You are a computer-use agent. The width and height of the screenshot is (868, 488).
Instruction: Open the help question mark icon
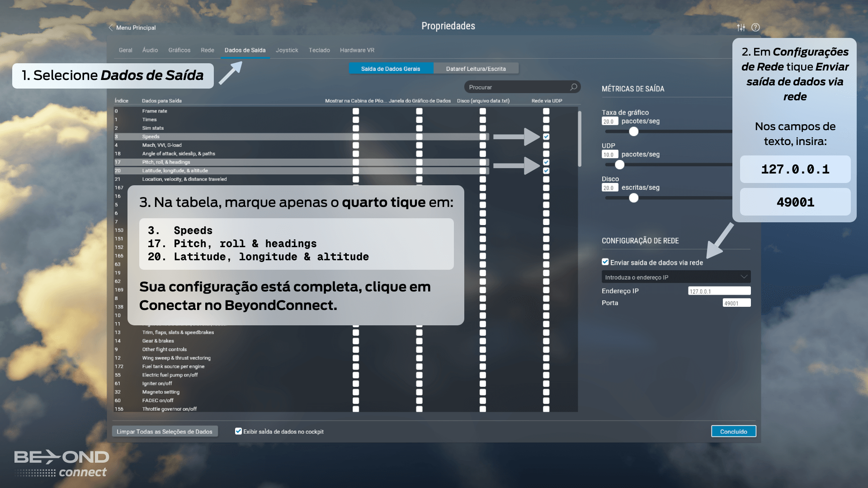pos(755,28)
